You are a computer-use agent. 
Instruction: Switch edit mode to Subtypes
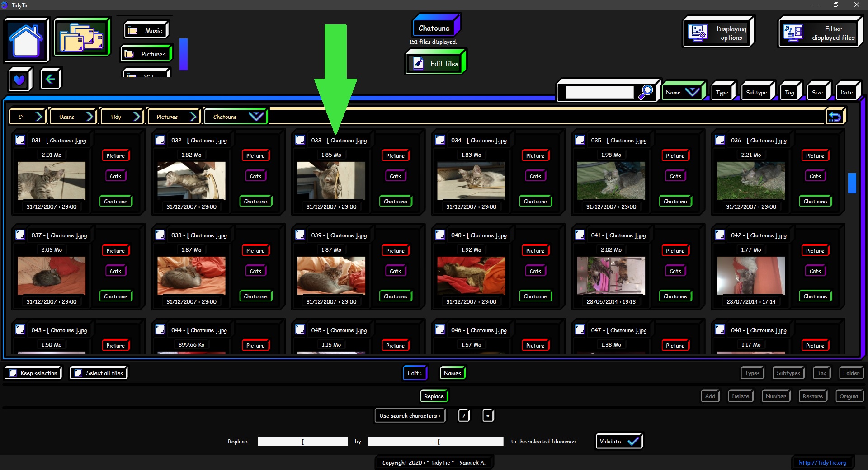(788, 373)
